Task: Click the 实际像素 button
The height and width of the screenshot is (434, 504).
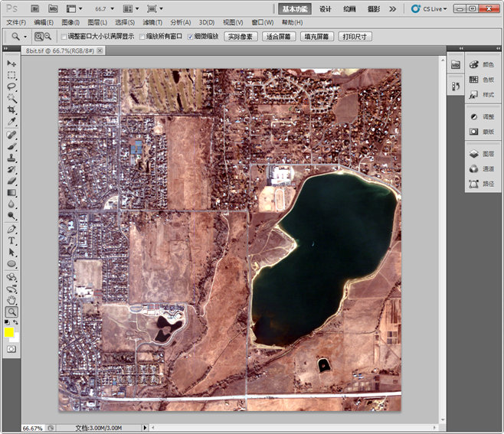Action: pos(241,37)
